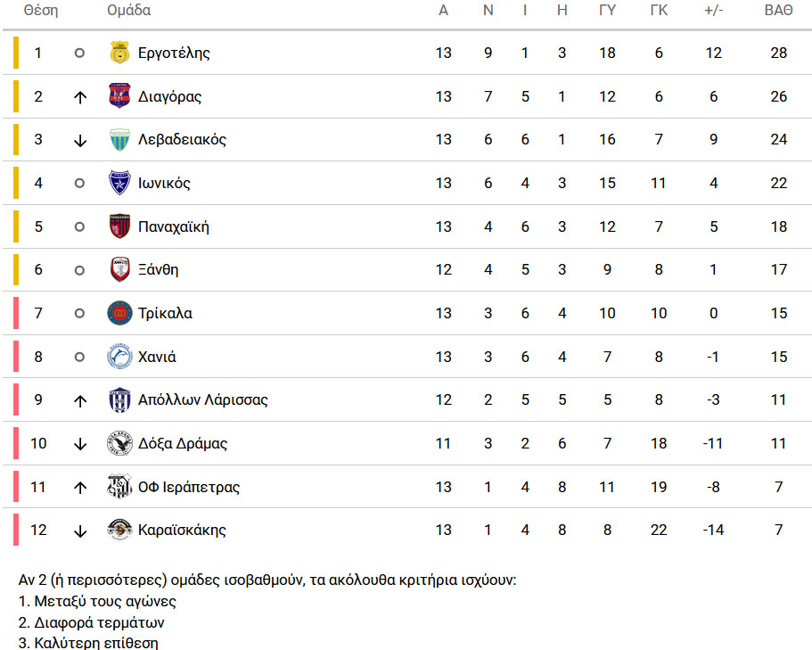812x650 pixels.
Task: Sort table by ΒΑΘ column header
Action: [x=778, y=11]
